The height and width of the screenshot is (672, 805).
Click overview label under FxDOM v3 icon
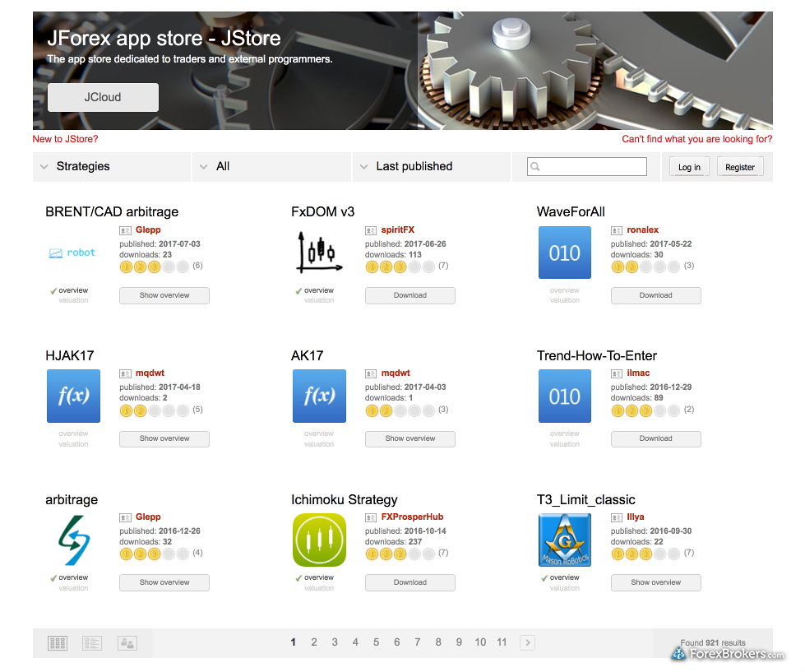tap(319, 290)
